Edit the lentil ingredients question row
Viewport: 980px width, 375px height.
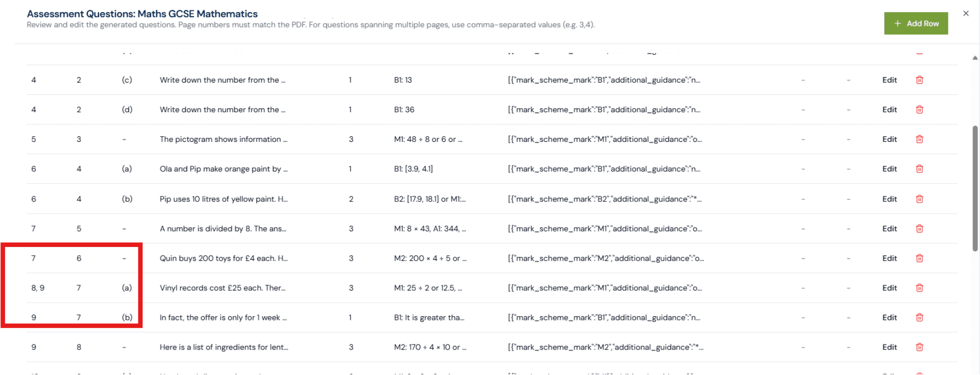tap(889, 347)
